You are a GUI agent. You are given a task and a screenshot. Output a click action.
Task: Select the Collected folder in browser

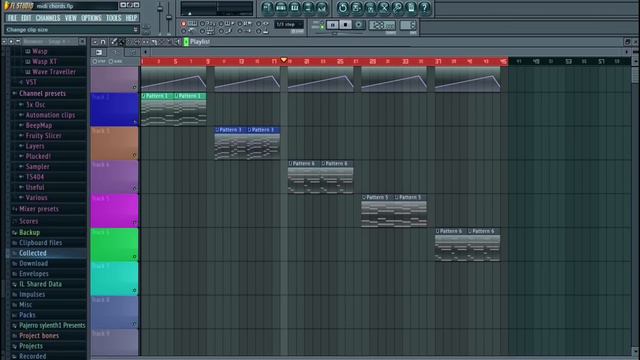coord(33,253)
